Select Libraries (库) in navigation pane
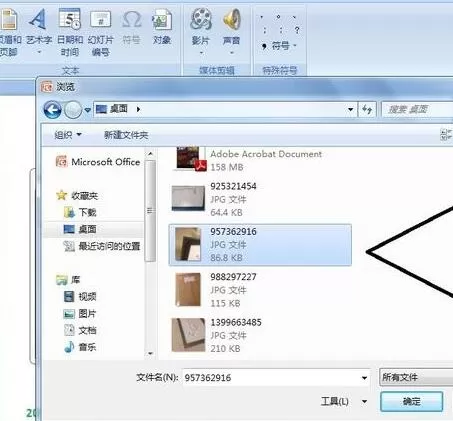Viewport: 453px width, 421px height. point(68,280)
